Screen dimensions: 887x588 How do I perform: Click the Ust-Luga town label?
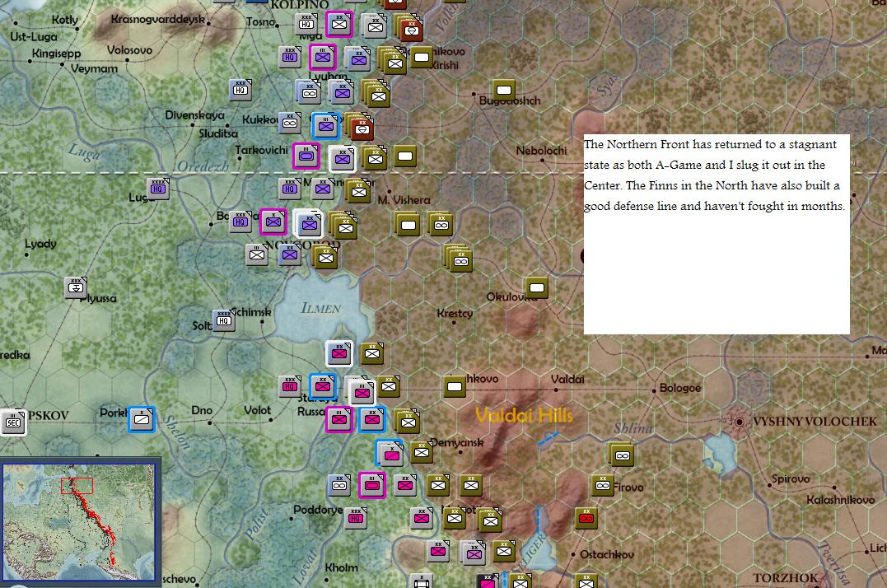point(34,37)
